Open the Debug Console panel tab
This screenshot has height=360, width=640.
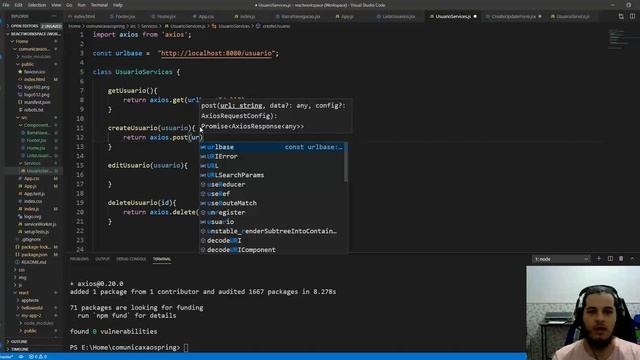pyautogui.click(x=131, y=259)
